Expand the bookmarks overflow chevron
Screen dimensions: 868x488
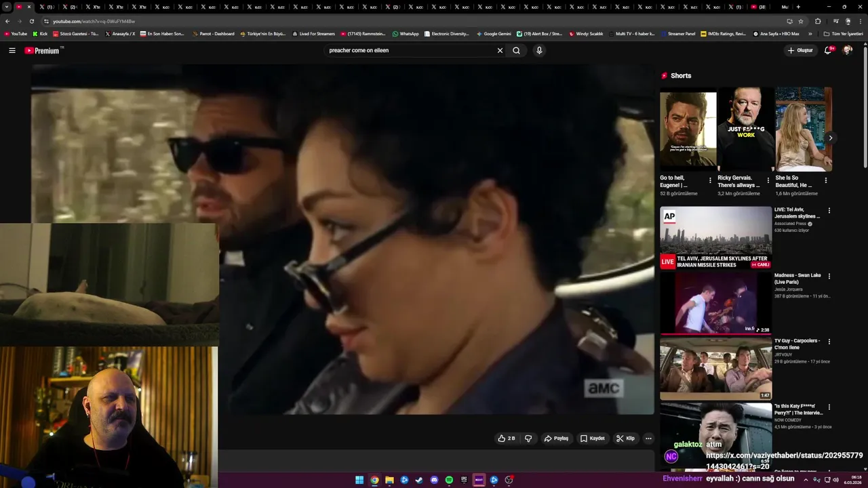810,34
